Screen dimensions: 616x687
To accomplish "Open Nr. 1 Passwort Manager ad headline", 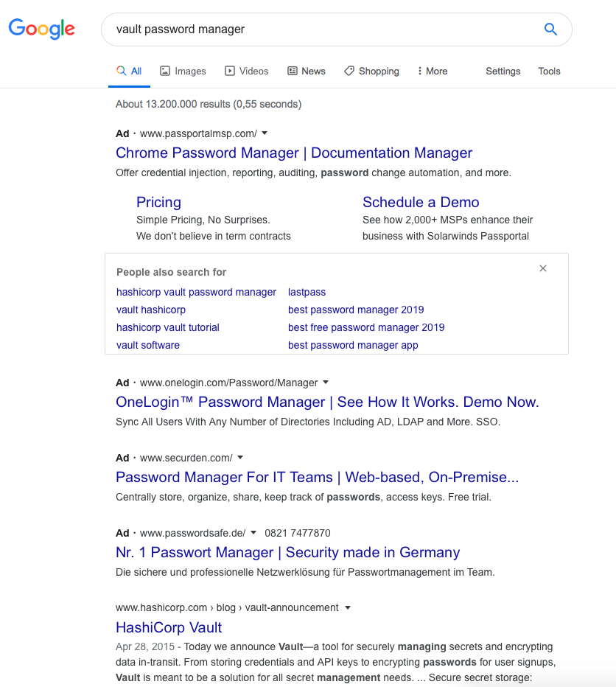I will [288, 553].
